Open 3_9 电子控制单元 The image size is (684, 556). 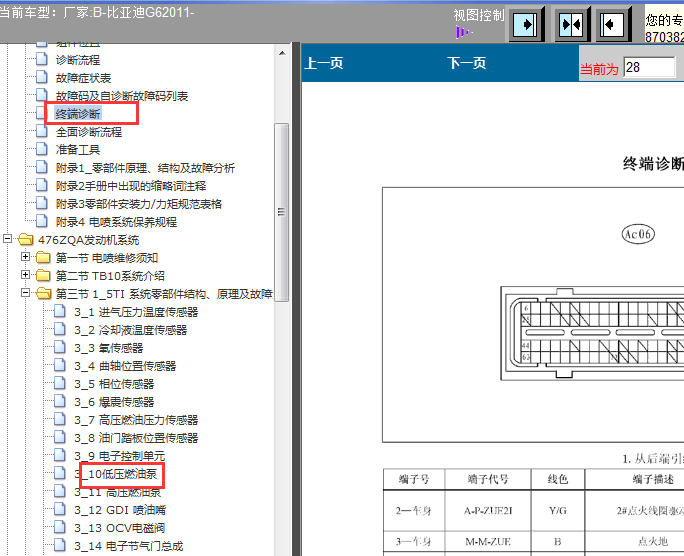point(120,456)
